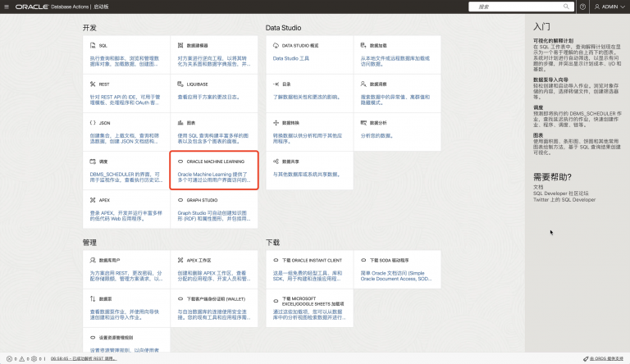
Task: Open the 文档 help link
Action: (538, 187)
